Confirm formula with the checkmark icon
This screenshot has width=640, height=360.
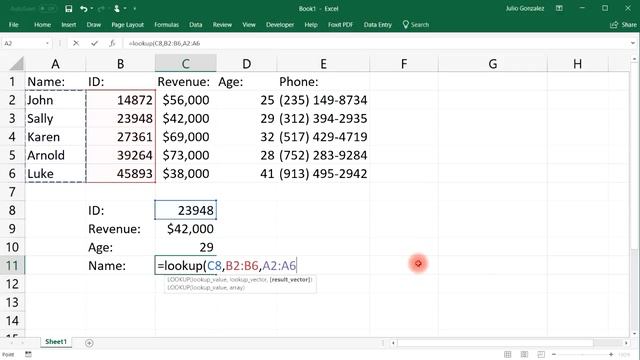tap(94, 43)
